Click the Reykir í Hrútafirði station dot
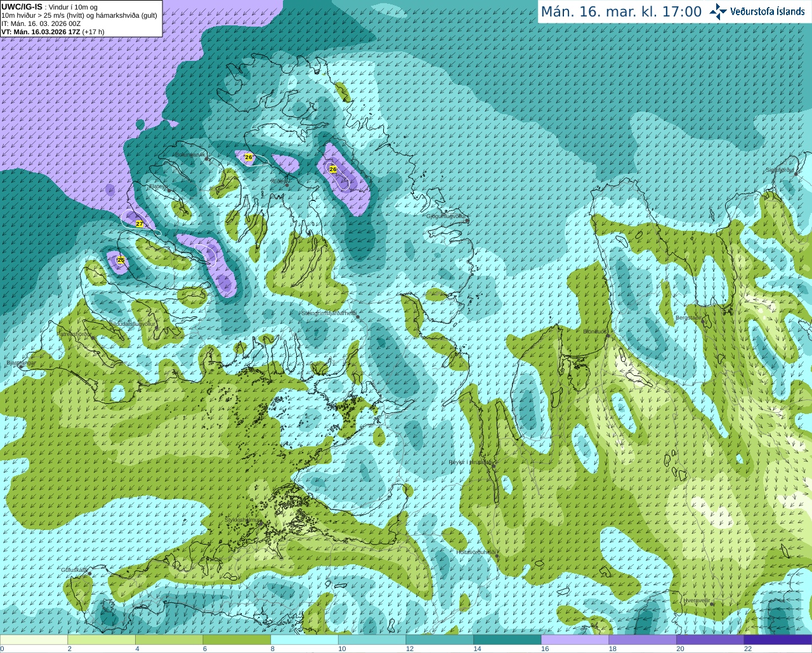Screen dimensions: 812x653 pyautogui.click(x=494, y=466)
